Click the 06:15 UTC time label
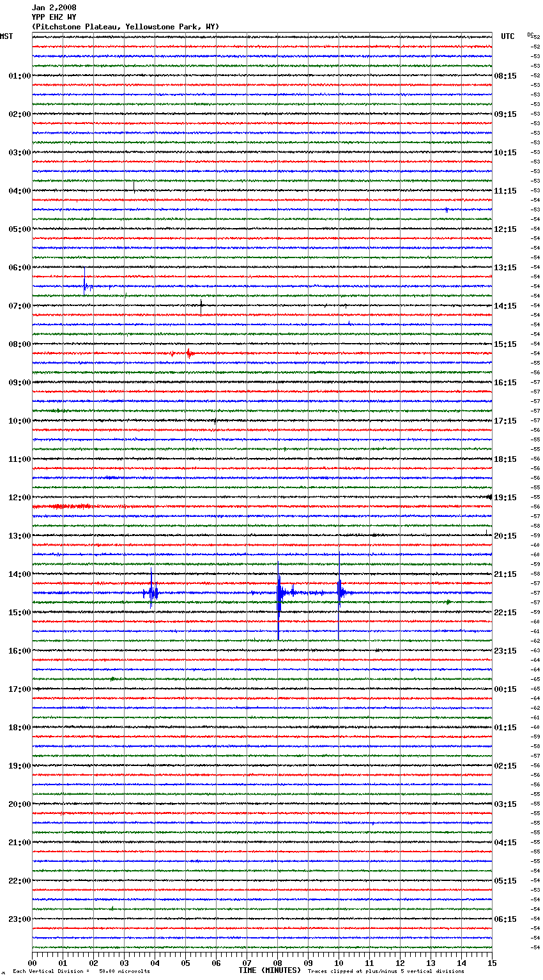Image resolution: width=543 pixels, height=980 pixels. [x=505, y=919]
